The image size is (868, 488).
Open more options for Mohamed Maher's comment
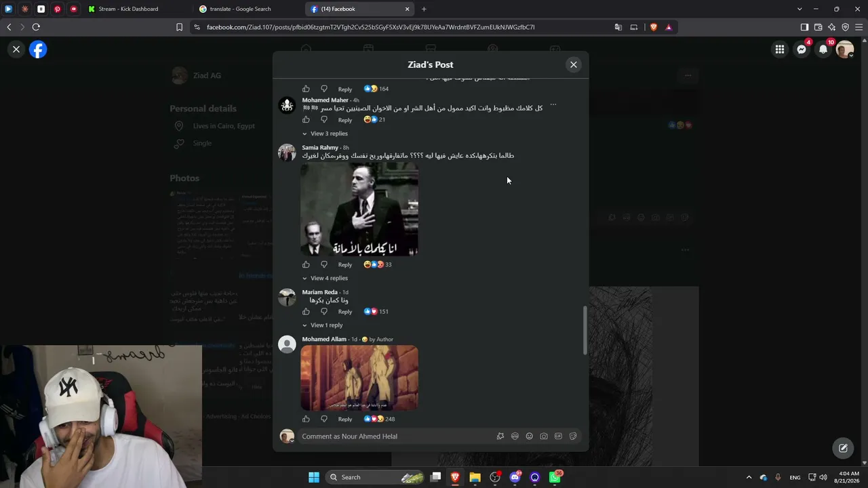(x=553, y=104)
